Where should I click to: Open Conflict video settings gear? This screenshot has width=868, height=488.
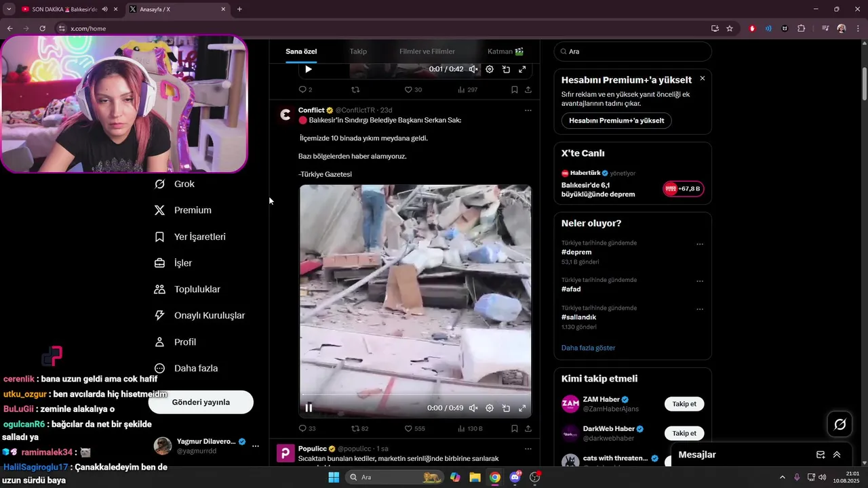coord(490,408)
